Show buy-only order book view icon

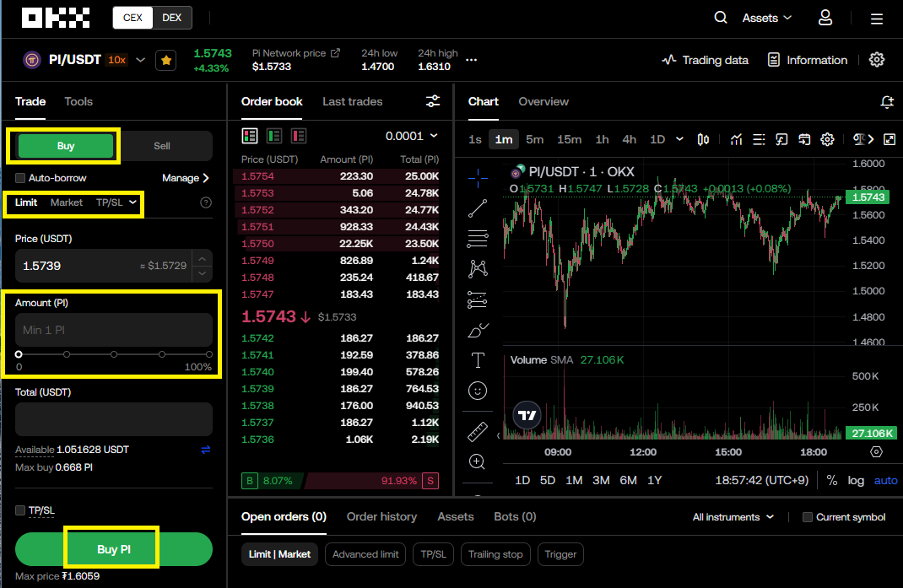coord(274,136)
